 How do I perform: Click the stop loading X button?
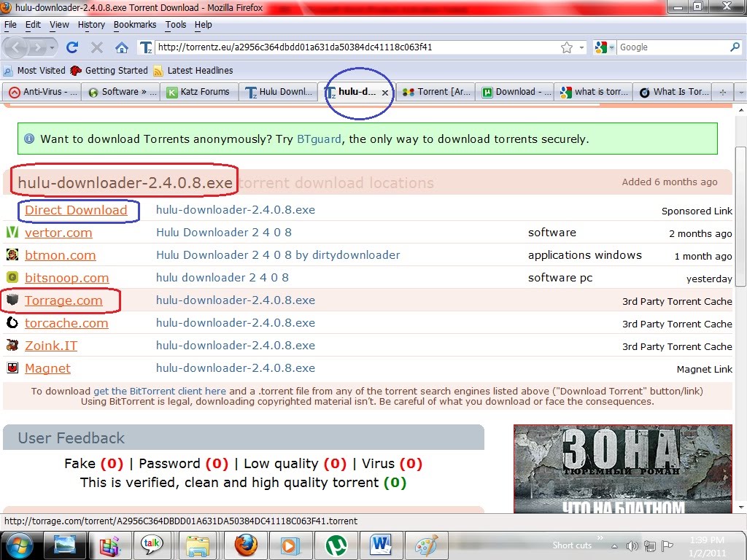coord(97,47)
